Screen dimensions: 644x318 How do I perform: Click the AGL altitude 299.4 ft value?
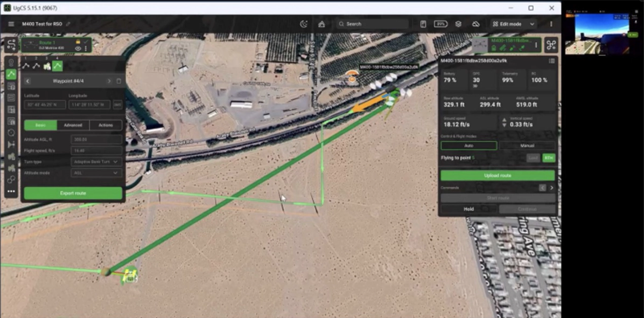tap(490, 105)
